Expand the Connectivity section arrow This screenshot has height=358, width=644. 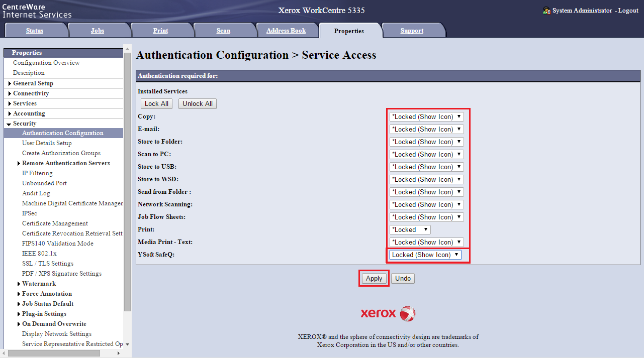click(x=10, y=93)
